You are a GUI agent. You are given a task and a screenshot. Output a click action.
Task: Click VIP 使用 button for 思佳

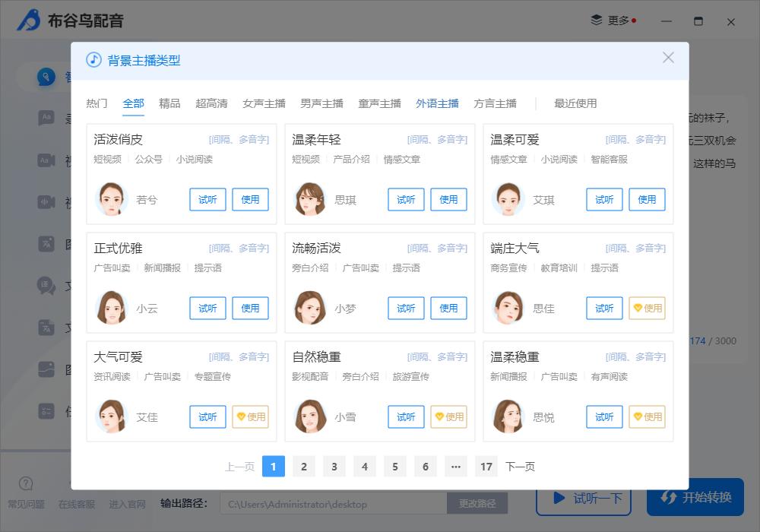(647, 308)
